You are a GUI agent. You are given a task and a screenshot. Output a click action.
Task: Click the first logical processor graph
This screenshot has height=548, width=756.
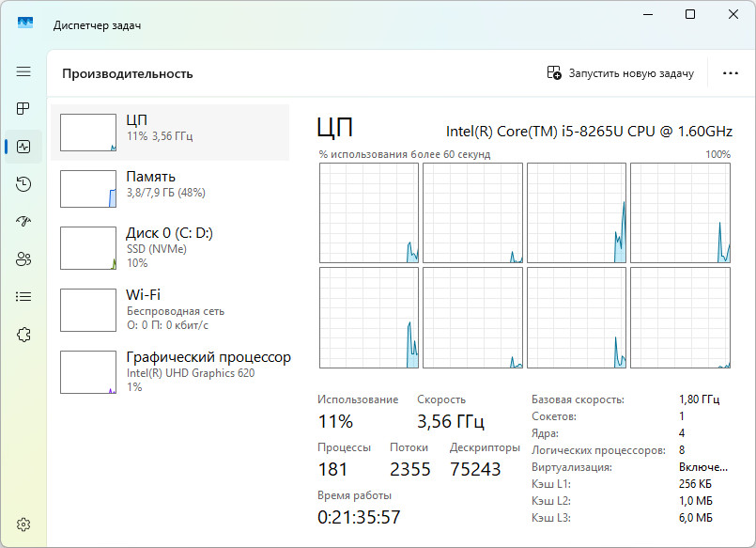[x=368, y=212]
